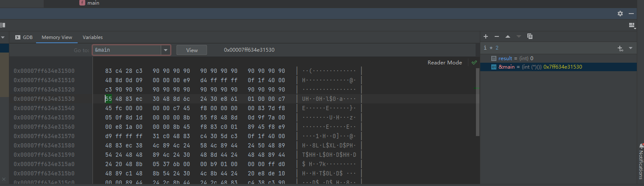Select the result = {int} 0 watch

(559, 58)
